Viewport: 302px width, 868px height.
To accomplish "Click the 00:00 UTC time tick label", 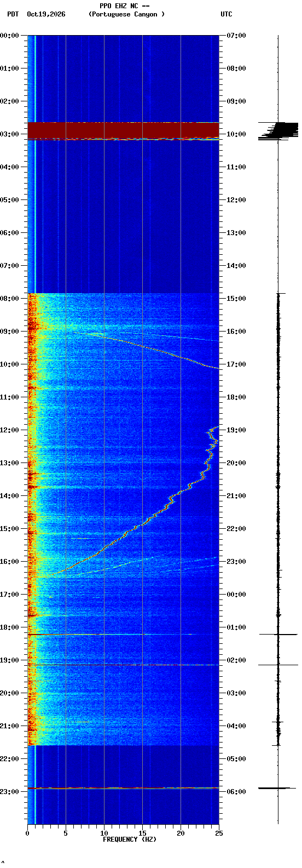I will pyautogui.click(x=236, y=594).
